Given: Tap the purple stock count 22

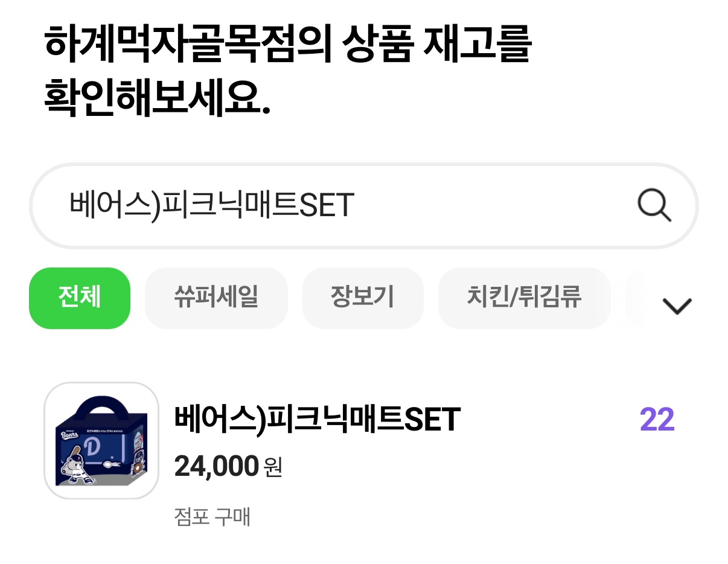Looking at the screenshot, I should (x=657, y=420).
